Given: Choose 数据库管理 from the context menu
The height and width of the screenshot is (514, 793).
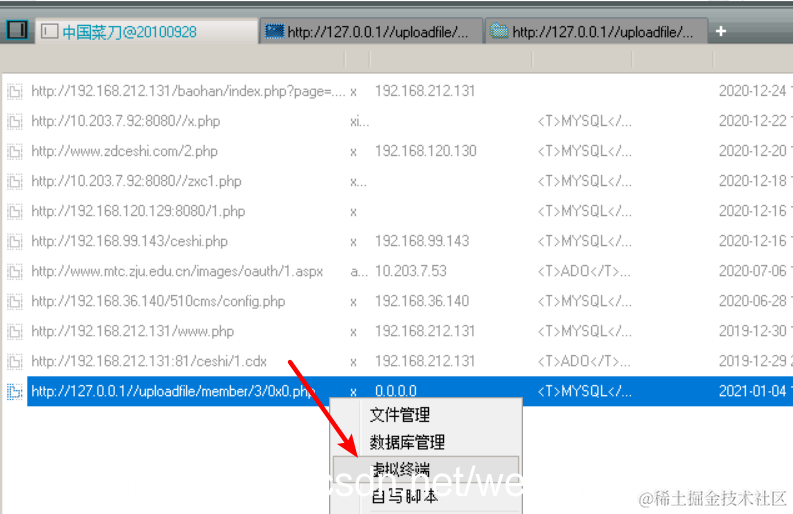Looking at the screenshot, I should tap(407, 442).
